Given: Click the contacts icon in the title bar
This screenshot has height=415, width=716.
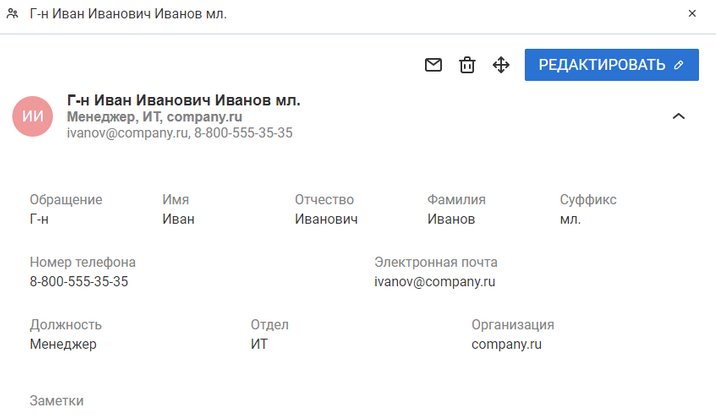Looking at the screenshot, I should [x=13, y=14].
